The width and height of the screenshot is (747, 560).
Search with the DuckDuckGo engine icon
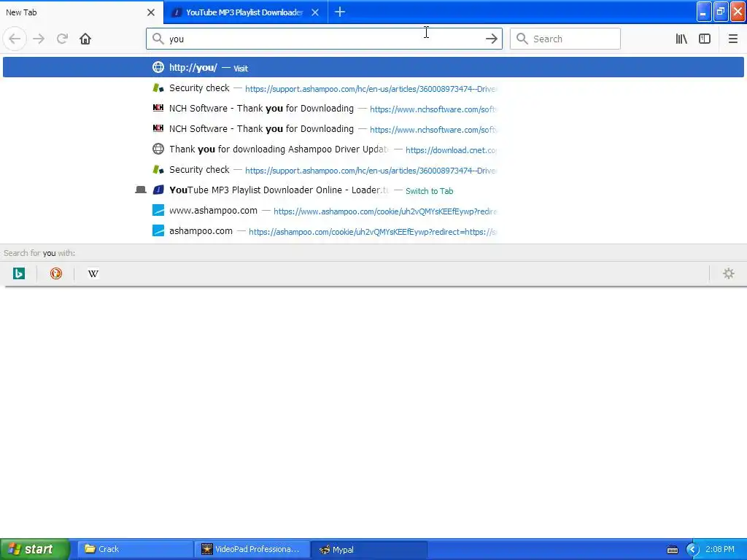pos(55,273)
